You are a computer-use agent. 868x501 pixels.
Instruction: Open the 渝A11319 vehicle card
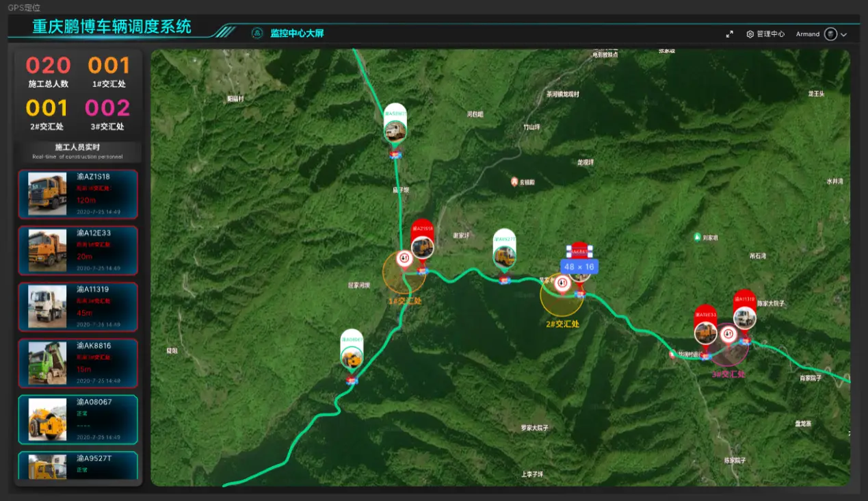coord(78,307)
